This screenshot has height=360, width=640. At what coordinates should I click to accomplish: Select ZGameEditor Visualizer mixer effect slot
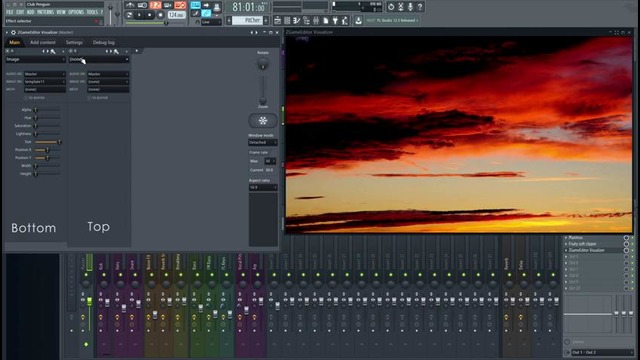[x=593, y=250]
